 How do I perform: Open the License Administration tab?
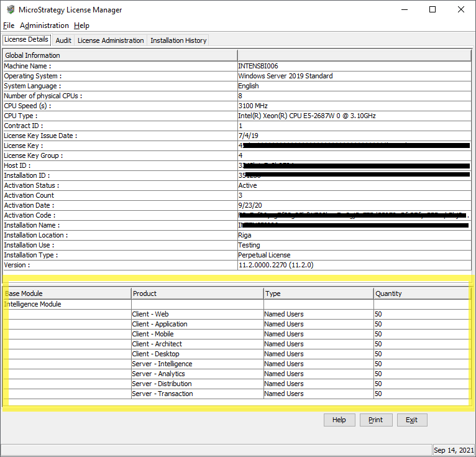point(111,40)
